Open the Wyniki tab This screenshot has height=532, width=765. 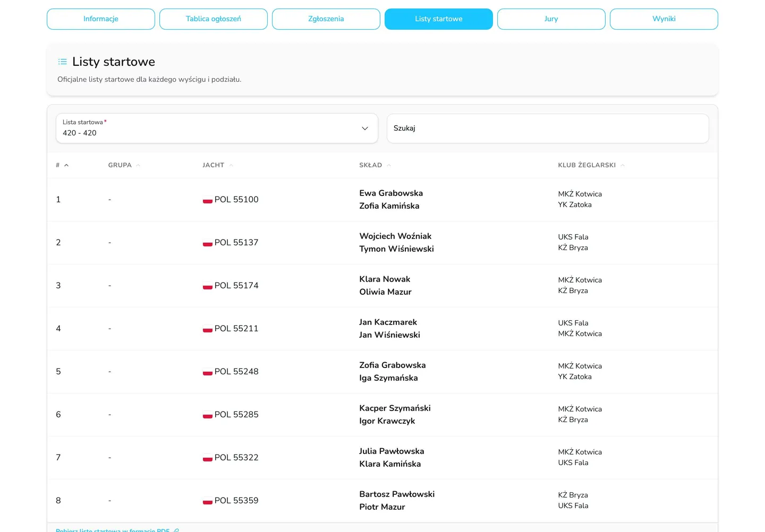[664, 19]
